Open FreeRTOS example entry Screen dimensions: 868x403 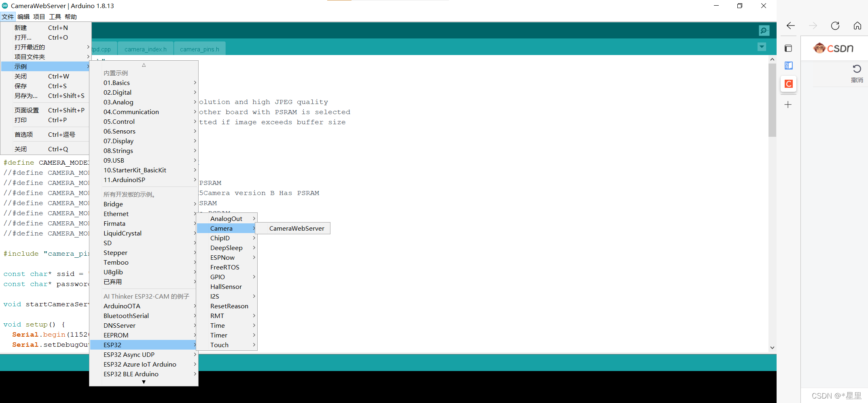click(x=227, y=267)
